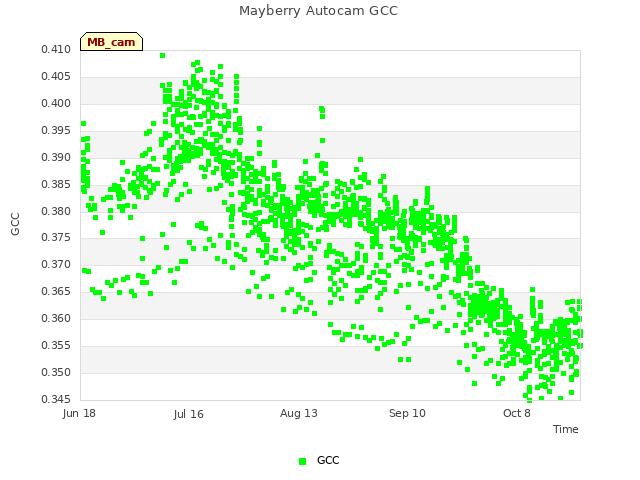Select the chart title Mayberry Autocam GCC
The image size is (640, 480).
pos(318,11)
